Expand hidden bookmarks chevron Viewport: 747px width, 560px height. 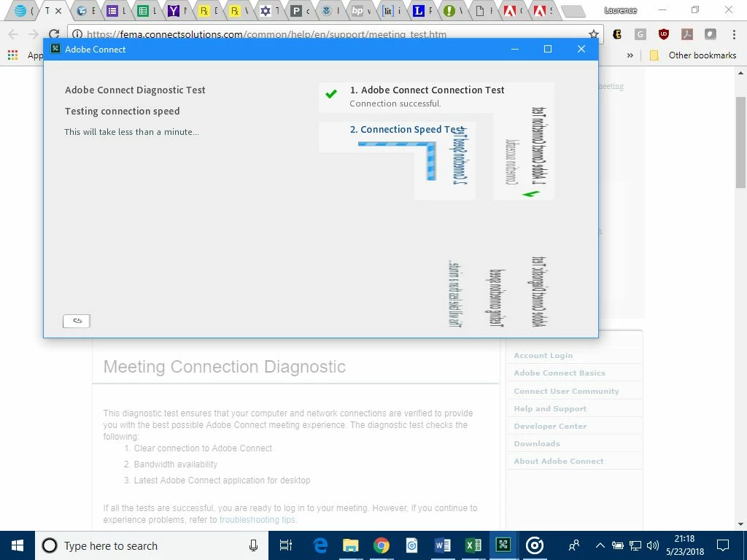630,55
